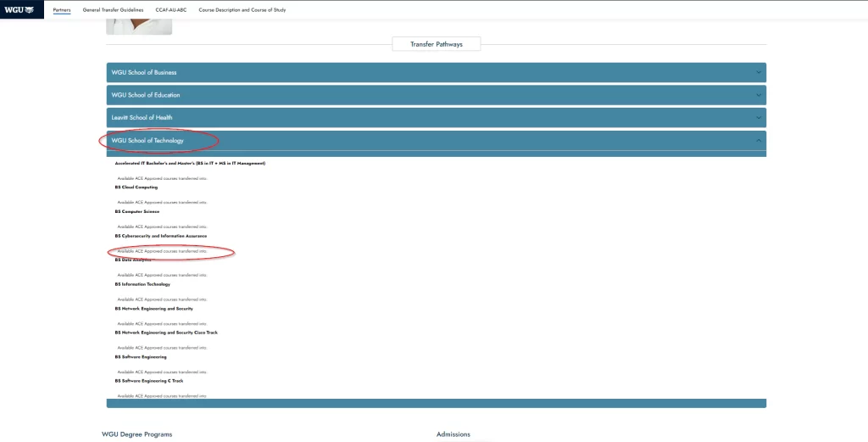Expand Leavitt School of Health chevron

tap(759, 117)
